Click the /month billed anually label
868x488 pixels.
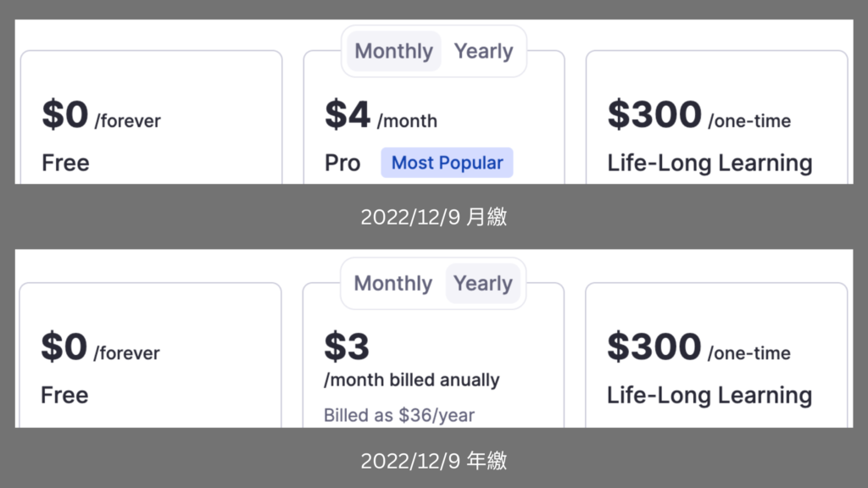coord(412,380)
